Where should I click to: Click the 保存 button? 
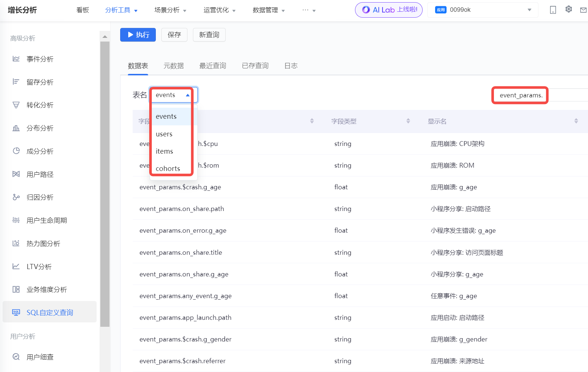174,35
